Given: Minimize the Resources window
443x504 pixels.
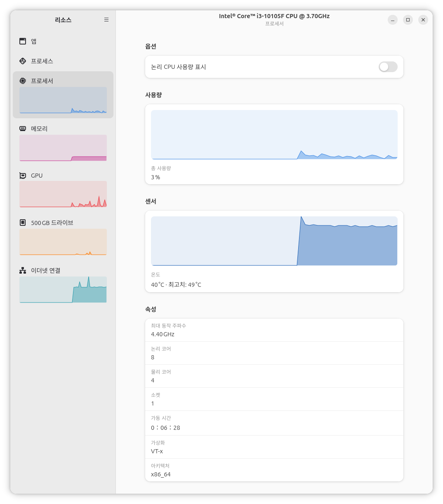Looking at the screenshot, I should pos(393,20).
